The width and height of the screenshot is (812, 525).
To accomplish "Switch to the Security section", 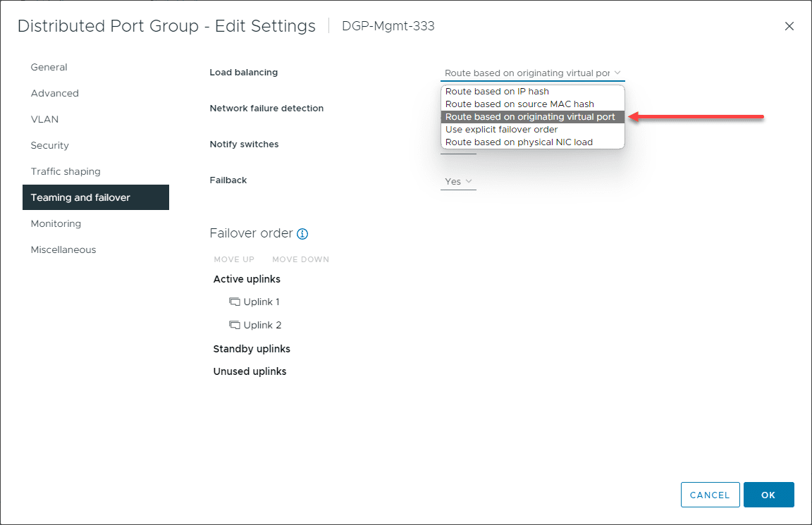I will (49, 145).
